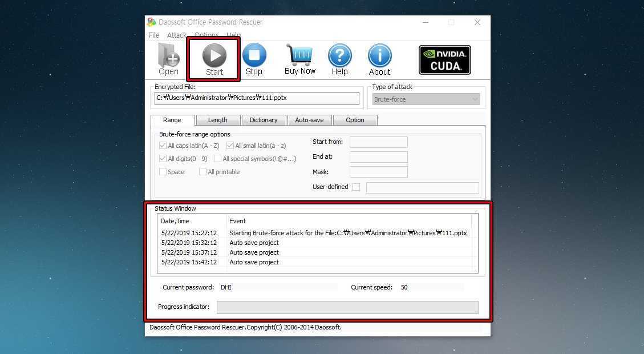Screen dimensions: 644x354
Task: Minimize the Daossoft window
Action: 426,22
